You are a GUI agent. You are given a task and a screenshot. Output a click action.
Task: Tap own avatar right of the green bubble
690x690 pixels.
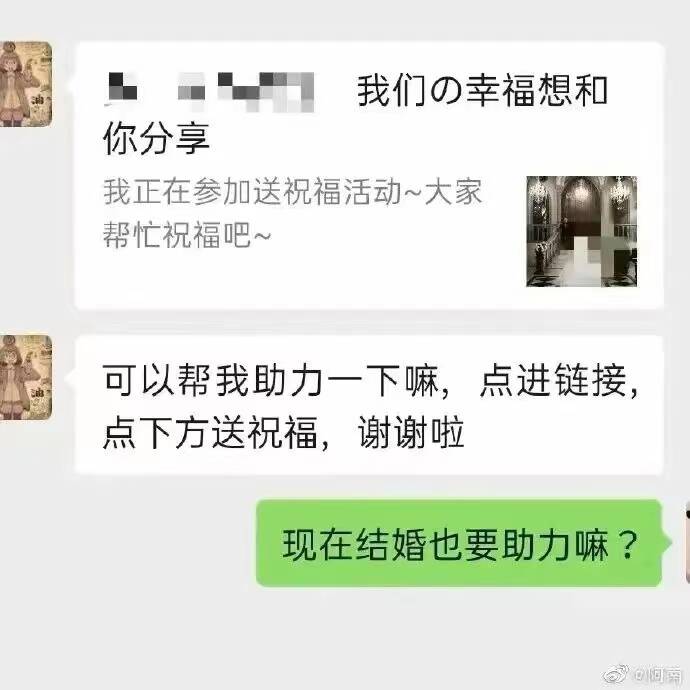[x=687, y=544]
